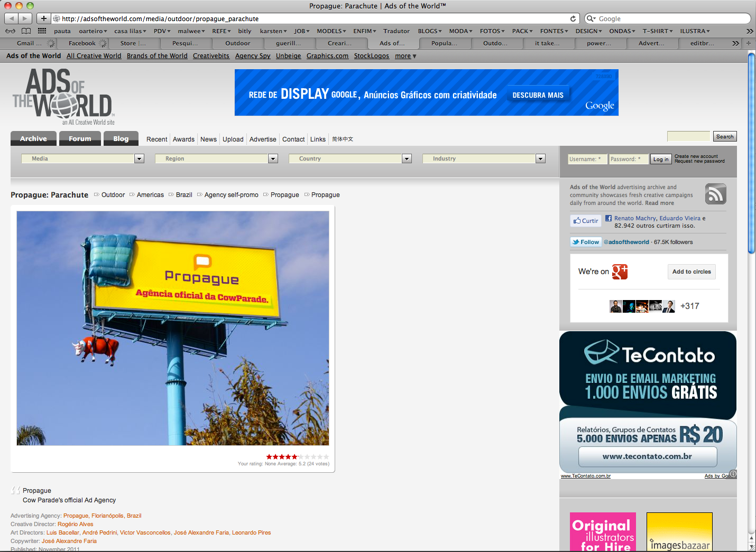Click the page vertical scrollbar thumb

tap(752, 153)
